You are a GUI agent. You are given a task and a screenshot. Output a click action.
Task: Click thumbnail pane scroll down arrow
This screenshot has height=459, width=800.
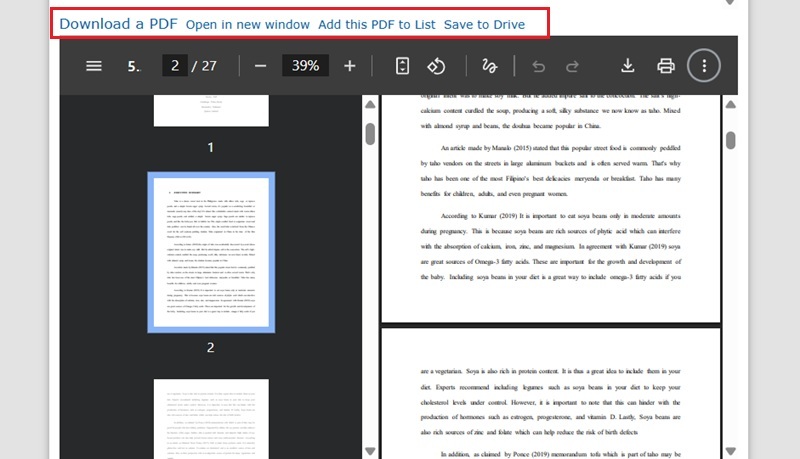(370, 451)
